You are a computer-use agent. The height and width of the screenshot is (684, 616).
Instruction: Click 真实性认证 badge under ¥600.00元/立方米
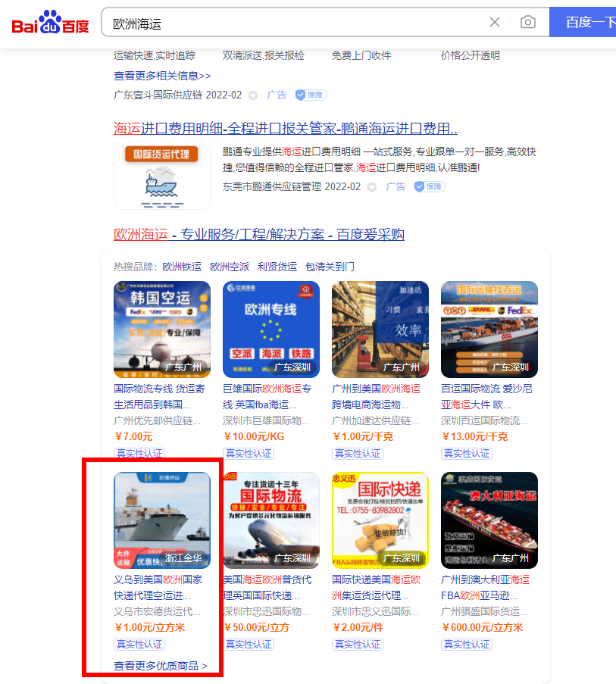point(467,645)
